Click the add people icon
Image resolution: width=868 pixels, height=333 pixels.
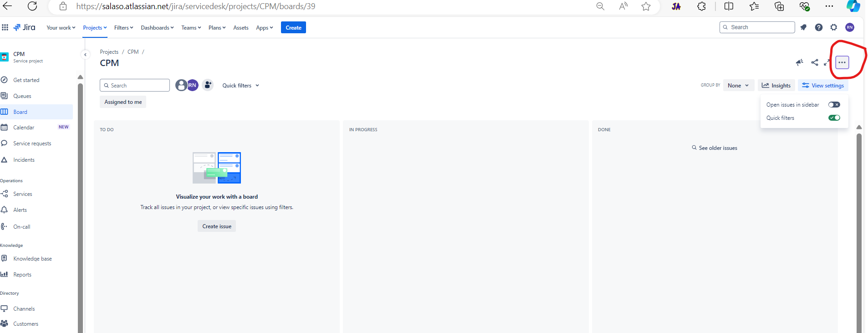tap(208, 85)
